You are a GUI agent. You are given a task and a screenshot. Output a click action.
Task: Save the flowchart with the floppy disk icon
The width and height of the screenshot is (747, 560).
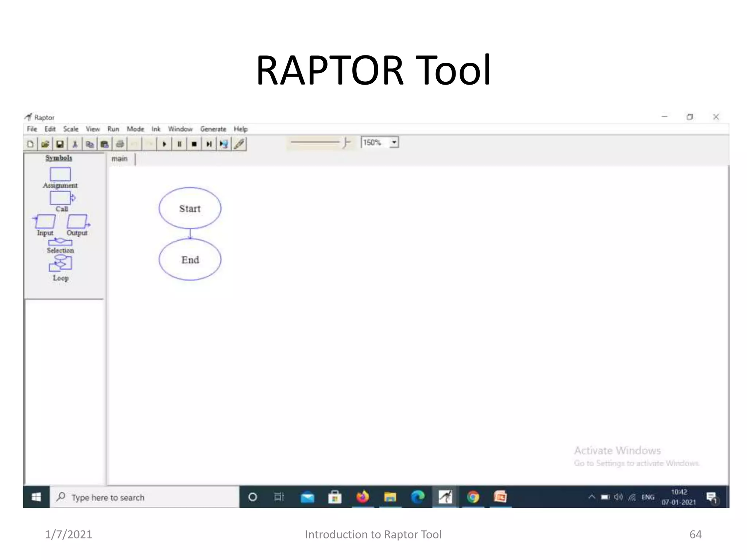tap(60, 144)
